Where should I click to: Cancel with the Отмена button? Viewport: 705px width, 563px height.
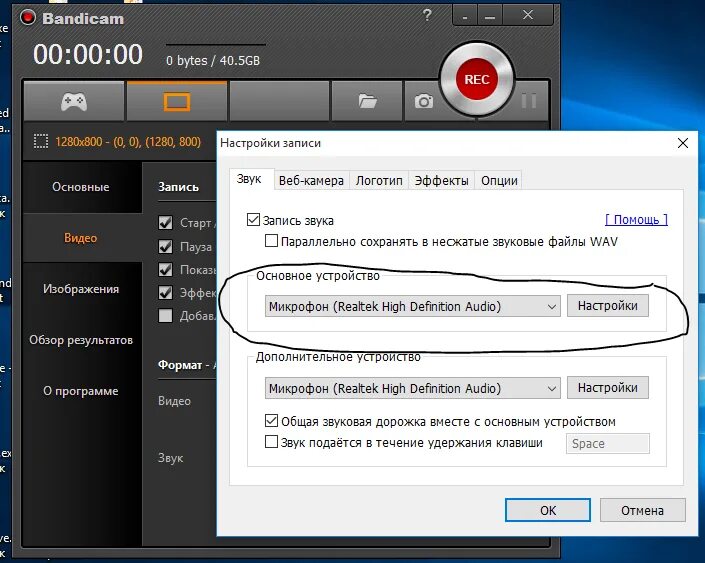(643, 510)
